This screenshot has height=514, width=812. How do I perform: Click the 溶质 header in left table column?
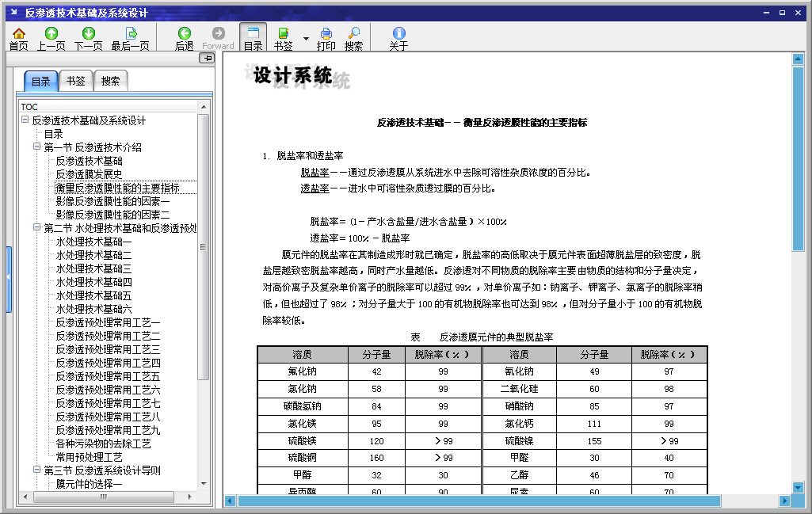(x=303, y=355)
